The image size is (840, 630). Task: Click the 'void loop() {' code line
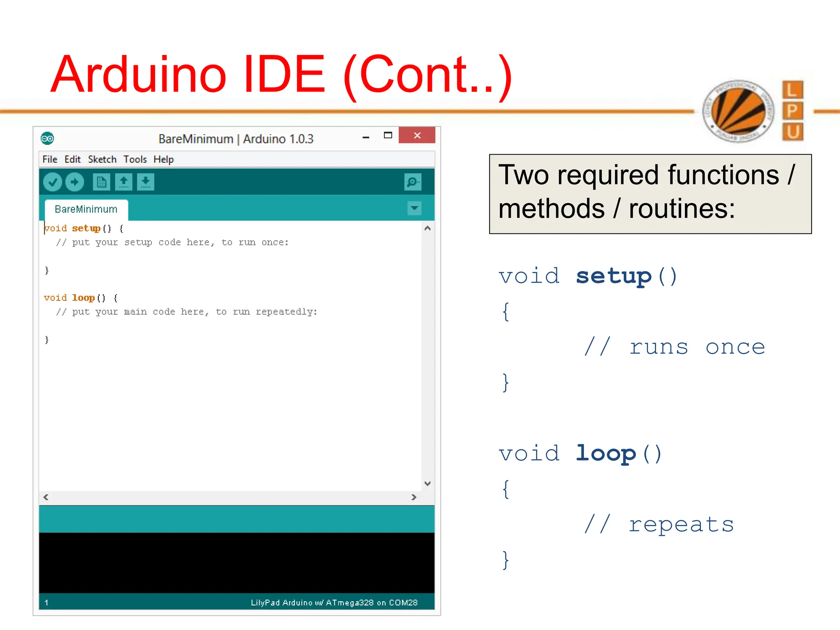tap(81, 298)
